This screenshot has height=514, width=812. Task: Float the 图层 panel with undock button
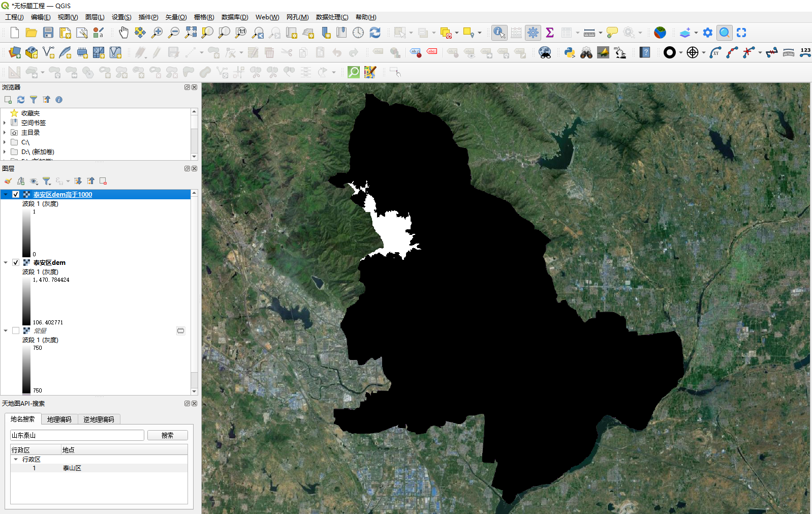tap(187, 169)
